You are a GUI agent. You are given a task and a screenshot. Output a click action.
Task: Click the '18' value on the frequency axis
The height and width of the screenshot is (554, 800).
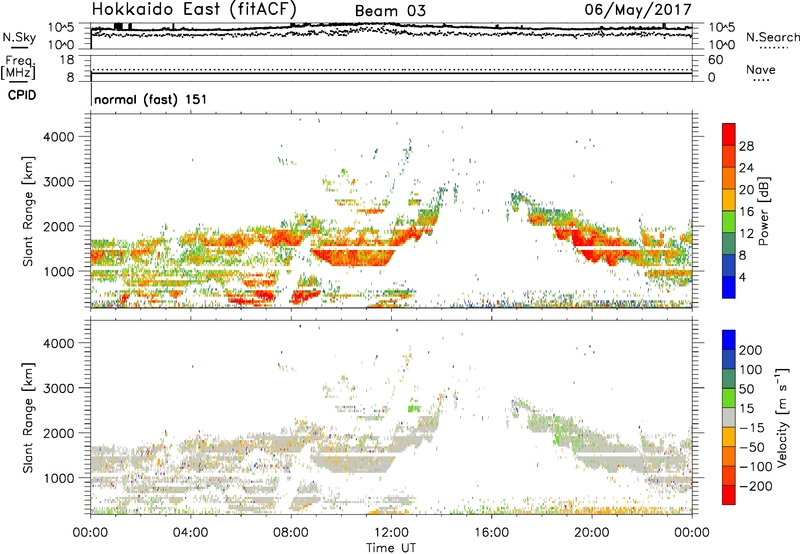pyautogui.click(x=67, y=60)
